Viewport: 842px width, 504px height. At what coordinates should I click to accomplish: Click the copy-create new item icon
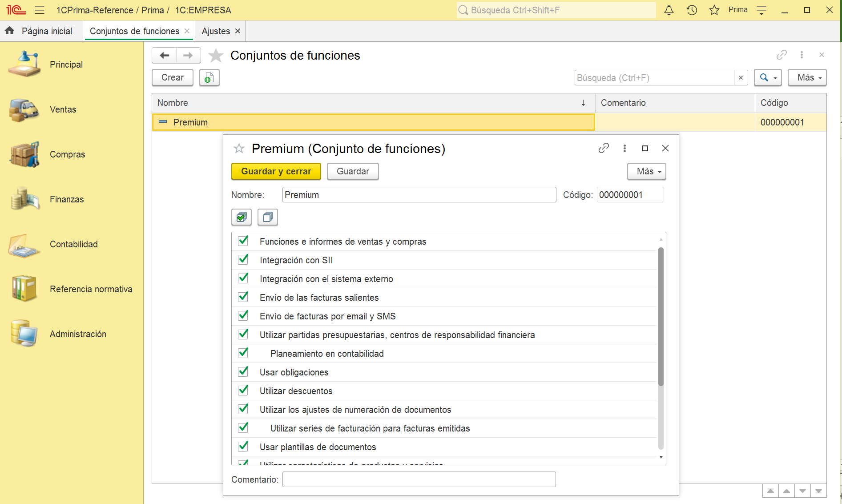pos(209,78)
